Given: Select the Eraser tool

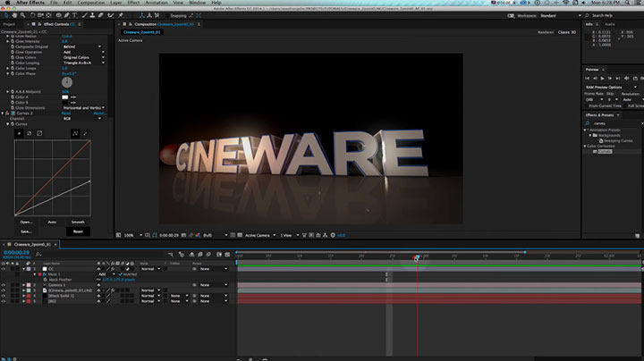Looking at the screenshot, I should (x=100, y=15).
